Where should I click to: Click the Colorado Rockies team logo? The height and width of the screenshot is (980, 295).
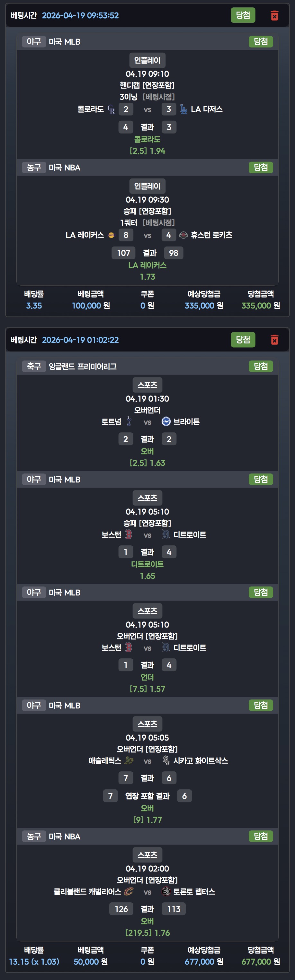point(111,109)
